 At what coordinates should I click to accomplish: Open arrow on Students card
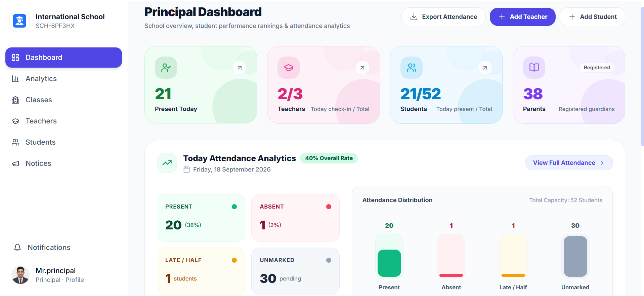485,68
